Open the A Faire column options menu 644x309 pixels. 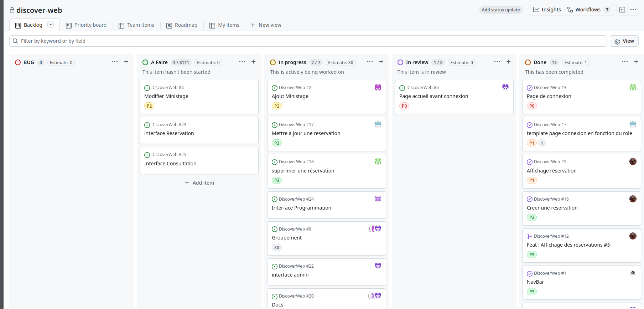pos(242,62)
